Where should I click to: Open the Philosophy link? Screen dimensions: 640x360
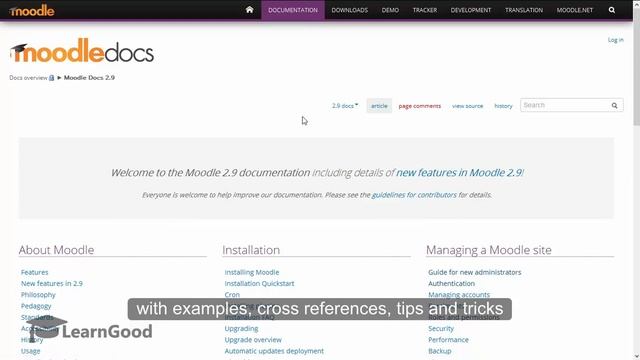click(38, 295)
